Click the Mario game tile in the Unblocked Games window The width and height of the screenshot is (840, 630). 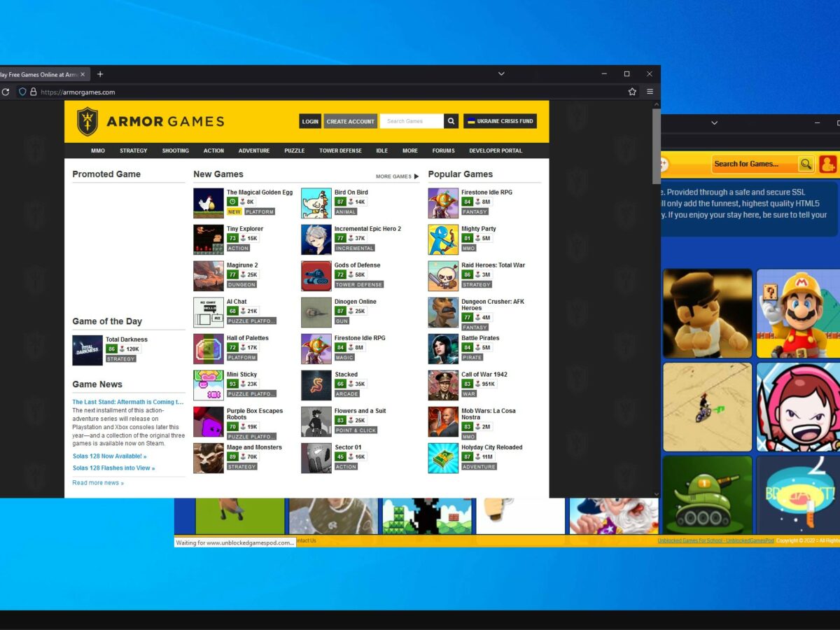pyautogui.click(x=798, y=313)
